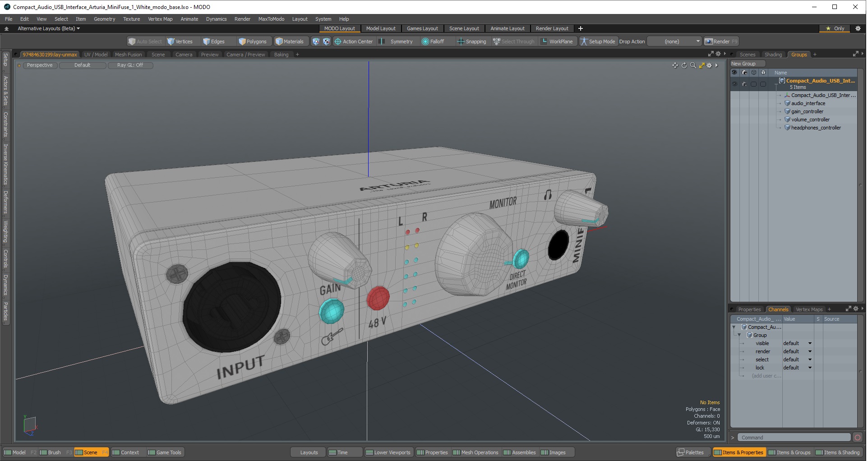Toggle lock checkbox for Compact_Audio_USB_Int group
Viewport: 868px width, 461px height.
click(x=763, y=84)
